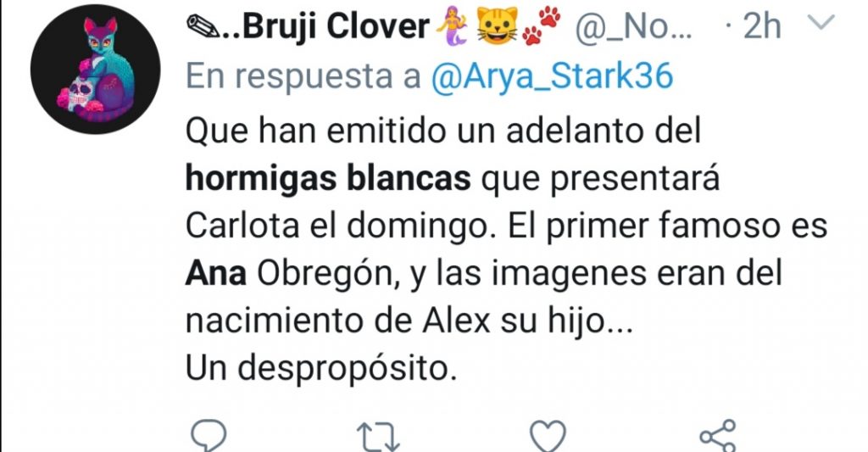Screen dimensions: 868x452
Task: Expand tweet options chevron next to 2h
Action: pyautogui.click(x=821, y=23)
